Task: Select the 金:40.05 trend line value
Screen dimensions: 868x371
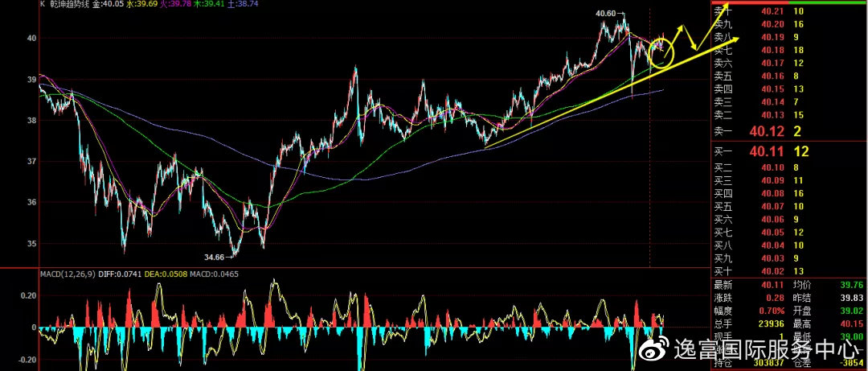Action: [x=108, y=4]
